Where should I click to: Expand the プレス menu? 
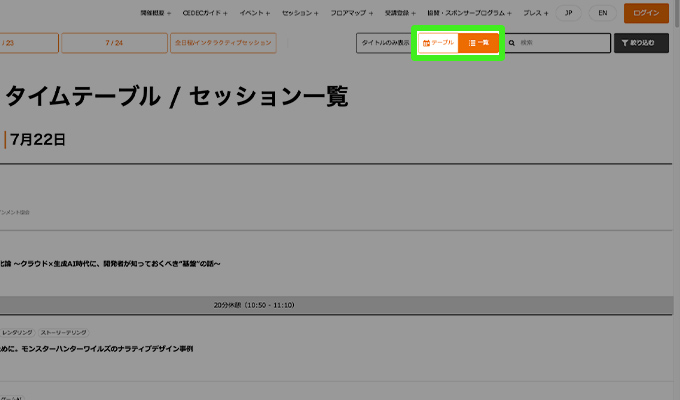click(535, 13)
